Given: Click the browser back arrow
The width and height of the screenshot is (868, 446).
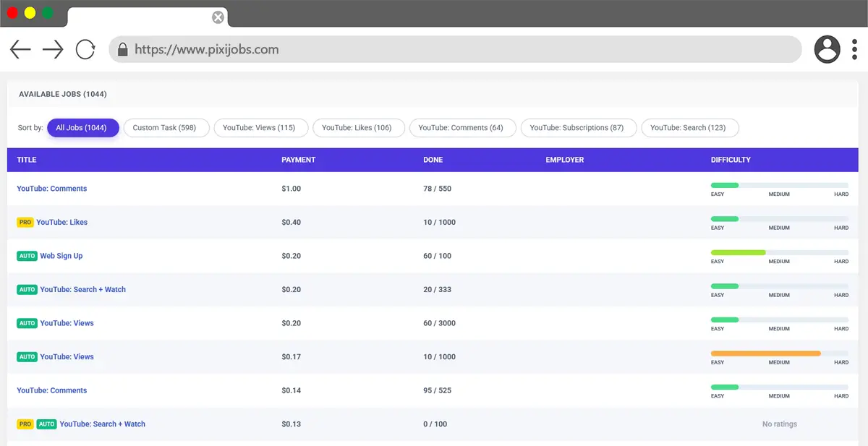Looking at the screenshot, I should coord(20,49).
